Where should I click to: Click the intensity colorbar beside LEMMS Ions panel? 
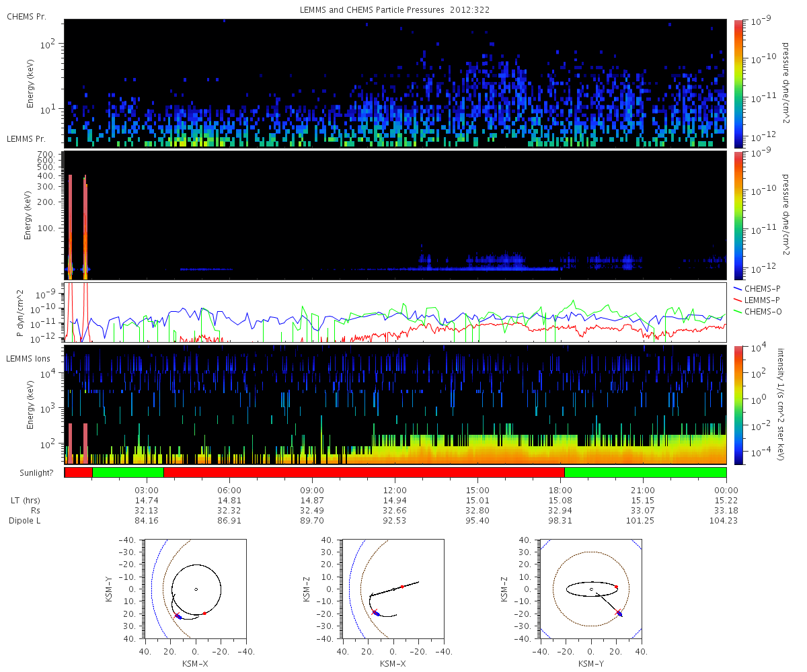(738, 405)
